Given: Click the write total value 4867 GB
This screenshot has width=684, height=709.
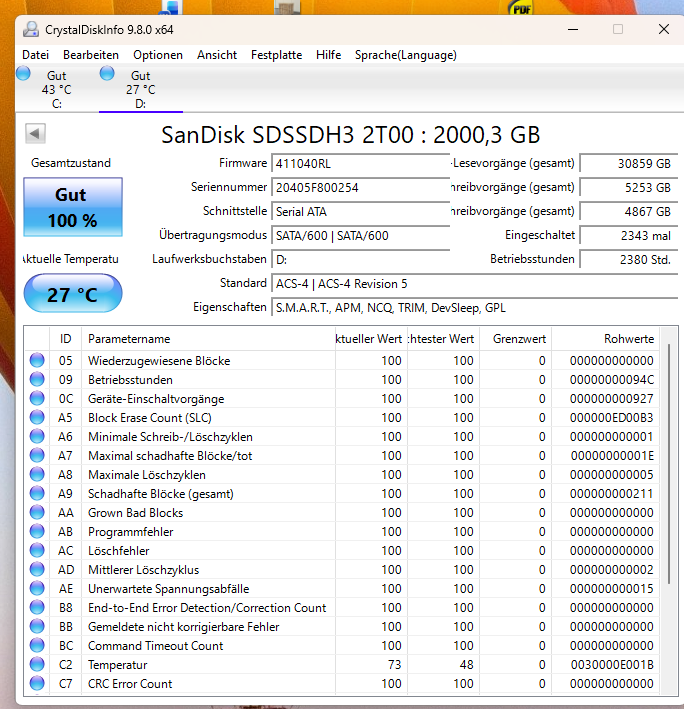Looking at the screenshot, I should 628,211.
